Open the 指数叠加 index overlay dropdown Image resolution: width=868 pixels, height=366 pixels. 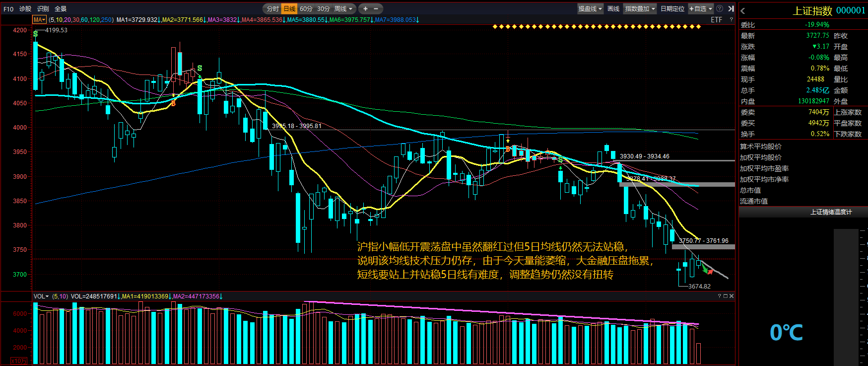click(x=640, y=9)
